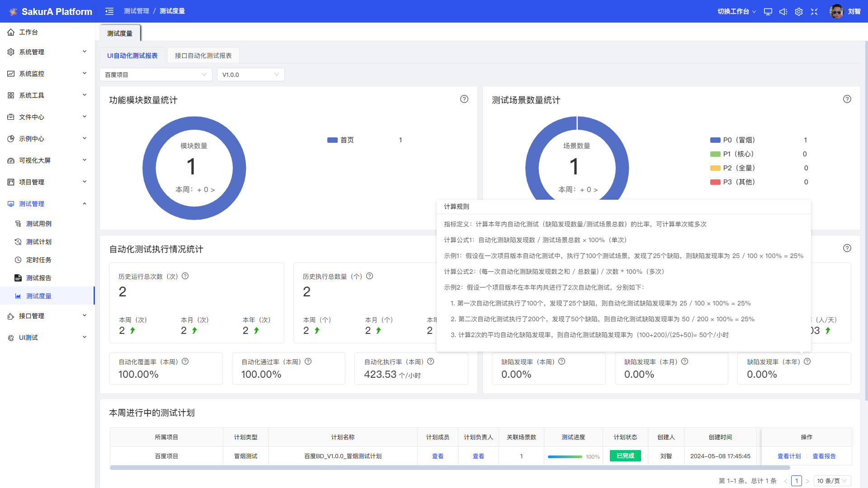Screen dimensions: 868x488
Task: Show help tooltip for 缺陷发现率（本周）
Action: [x=561, y=361]
